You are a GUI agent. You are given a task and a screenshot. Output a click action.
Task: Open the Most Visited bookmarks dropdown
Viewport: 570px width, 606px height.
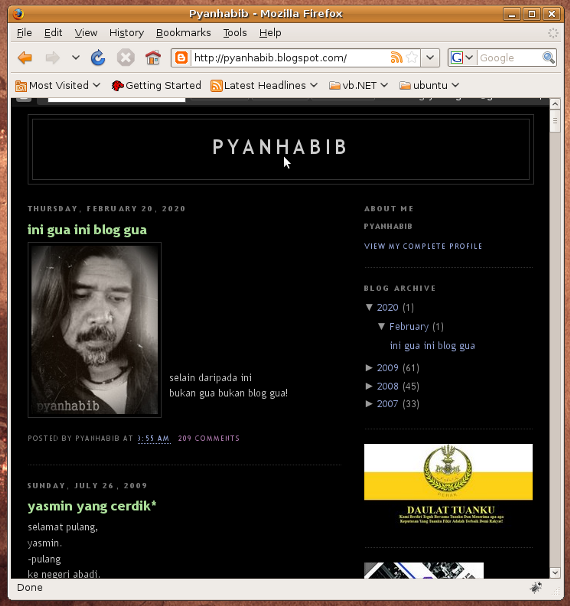[58, 85]
